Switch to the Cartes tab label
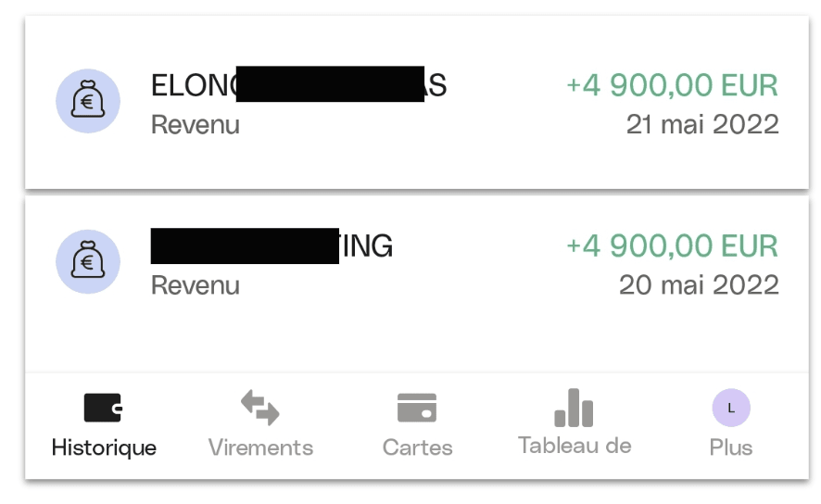Screen dimensions: 821x504 click(x=417, y=448)
